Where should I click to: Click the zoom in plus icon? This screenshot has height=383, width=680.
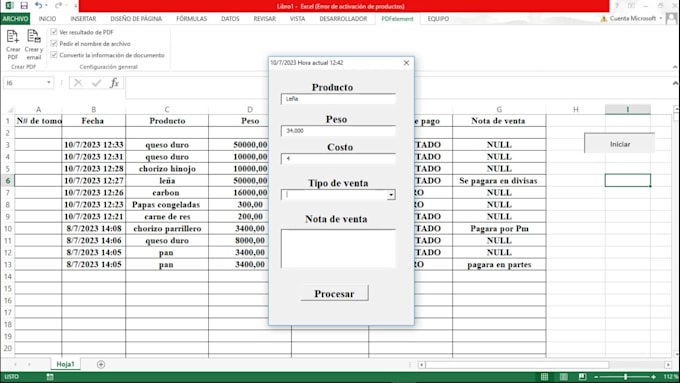[654, 377]
